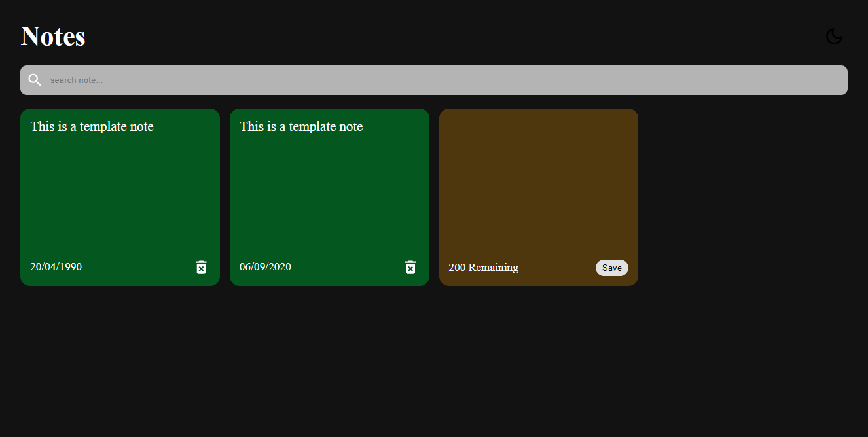
Task: Delete the note dated 20/04/1990
Action: 201,267
